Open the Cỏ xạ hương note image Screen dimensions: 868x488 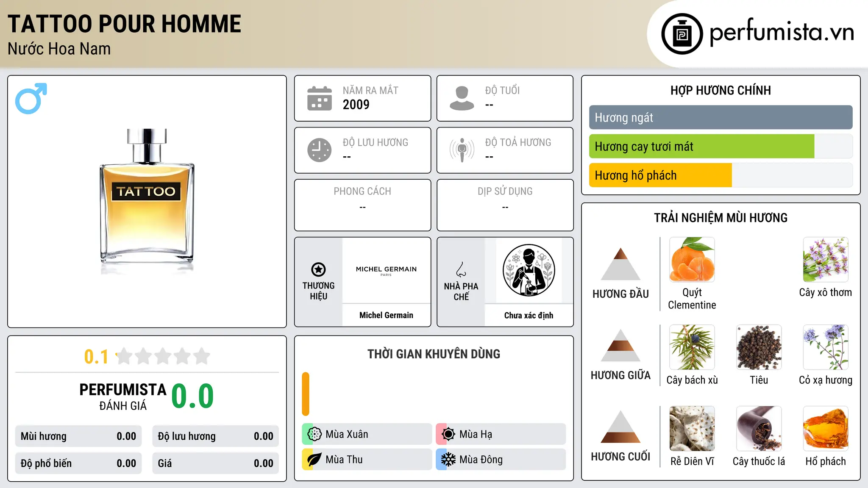[x=826, y=347]
